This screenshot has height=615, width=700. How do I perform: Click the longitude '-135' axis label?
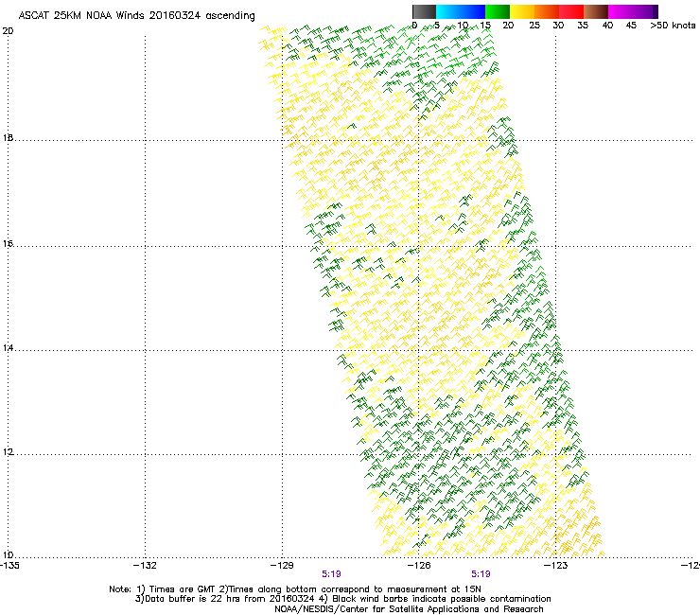click(x=9, y=566)
